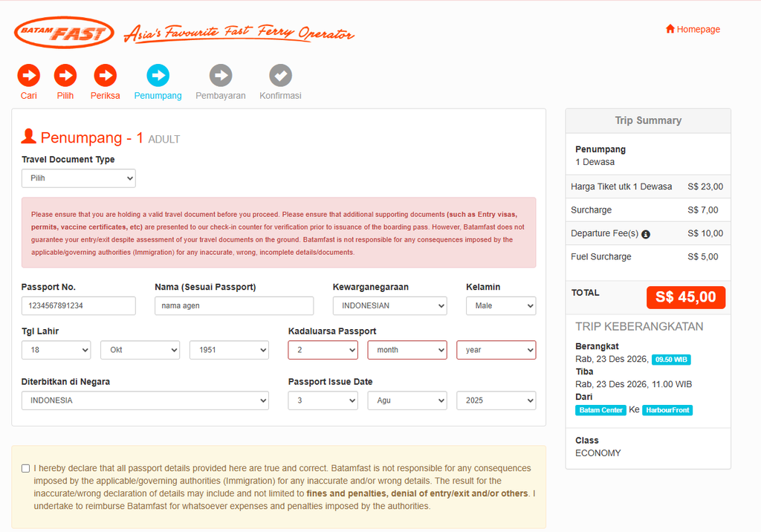761x532 pixels.
Task: Open the Kewarganegaraan dropdown showing INDONESIAN
Action: point(389,306)
